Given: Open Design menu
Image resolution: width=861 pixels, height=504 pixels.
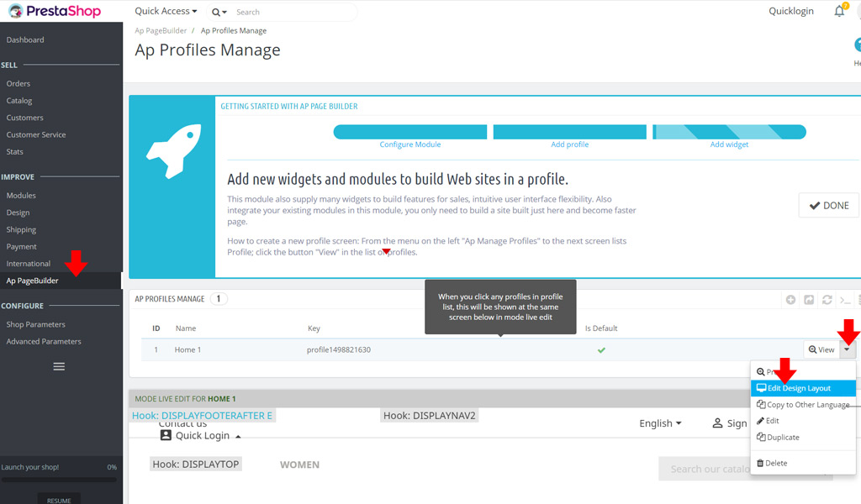Looking at the screenshot, I should (18, 213).
